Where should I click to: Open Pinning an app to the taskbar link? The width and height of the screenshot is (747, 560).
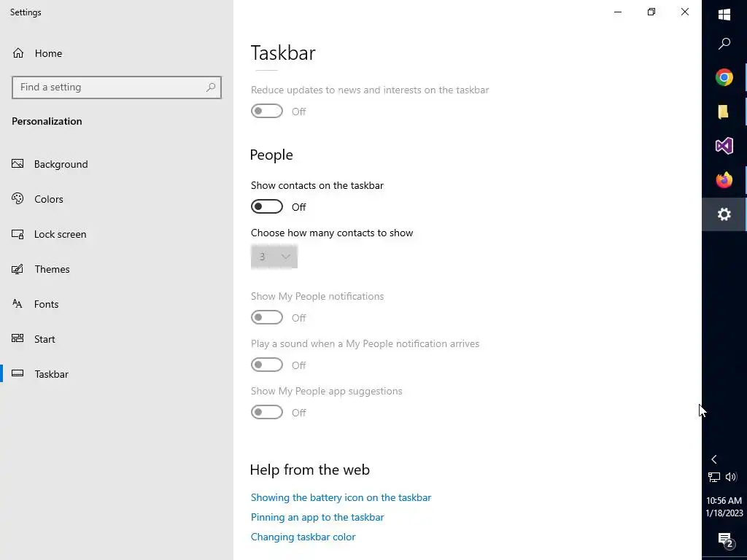pos(317,517)
